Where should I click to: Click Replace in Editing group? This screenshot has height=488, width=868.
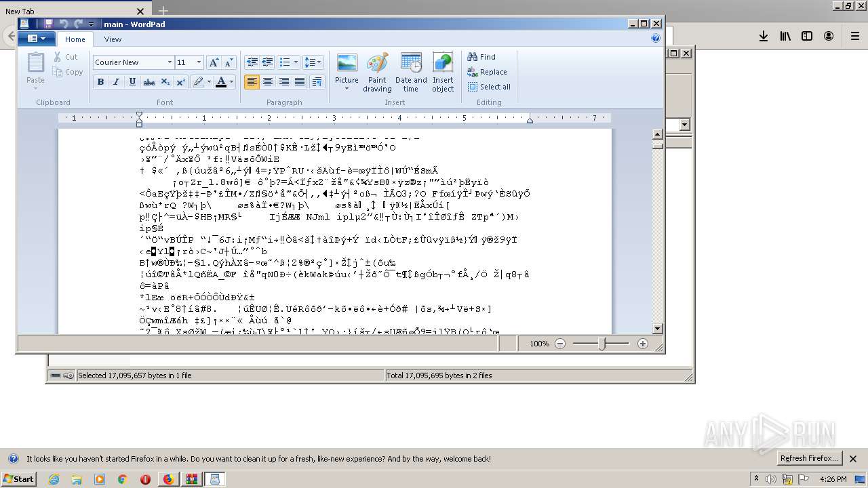tap(487, 72)
